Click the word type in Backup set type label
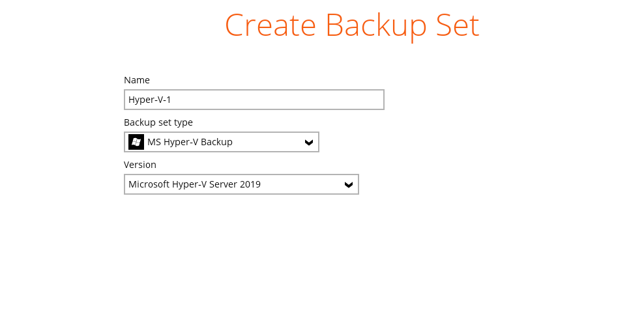Image resolution: width=644 pixels, height=321 pixels. 183,122
